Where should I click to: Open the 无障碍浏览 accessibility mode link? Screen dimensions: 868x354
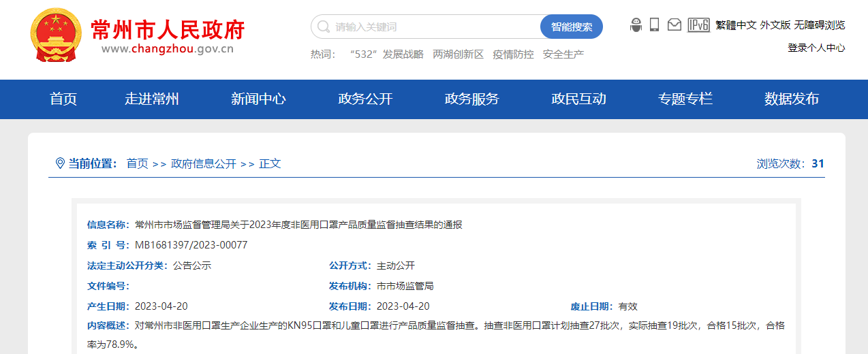[819, 25]
